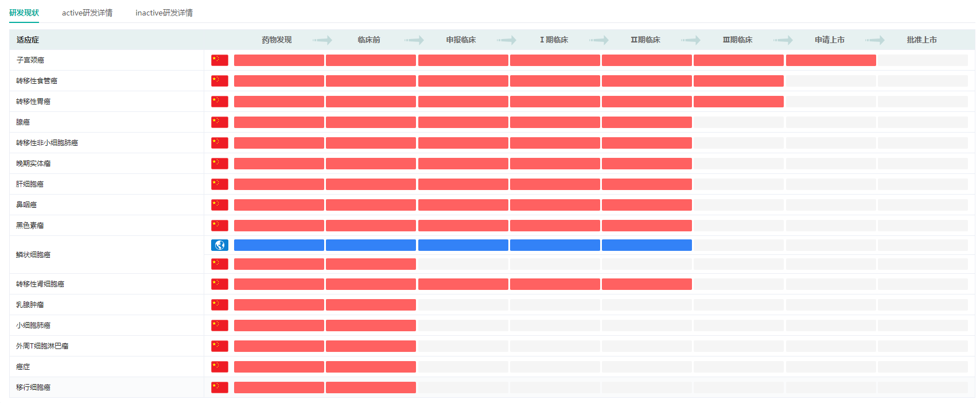Click blue Ⅱ期临床 bar in 鳞状细胞癌 row
This screenshot has width=980, height=403.
click(647, 245)
